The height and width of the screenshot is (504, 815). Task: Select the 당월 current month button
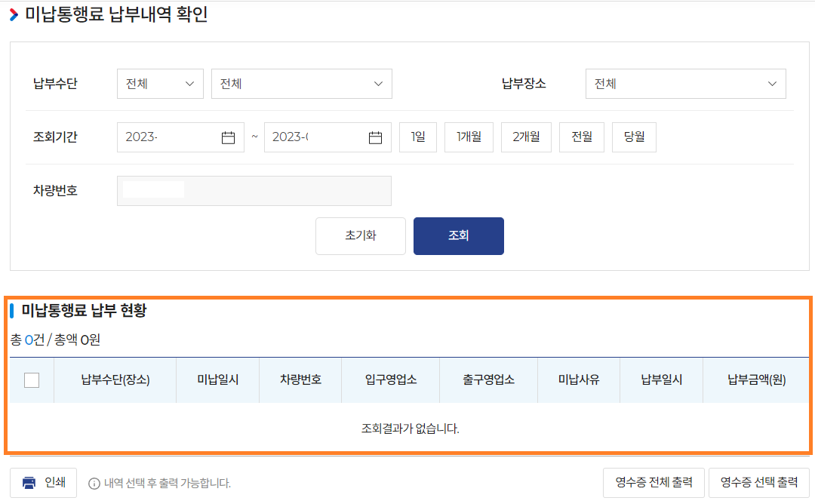(633, 137)
